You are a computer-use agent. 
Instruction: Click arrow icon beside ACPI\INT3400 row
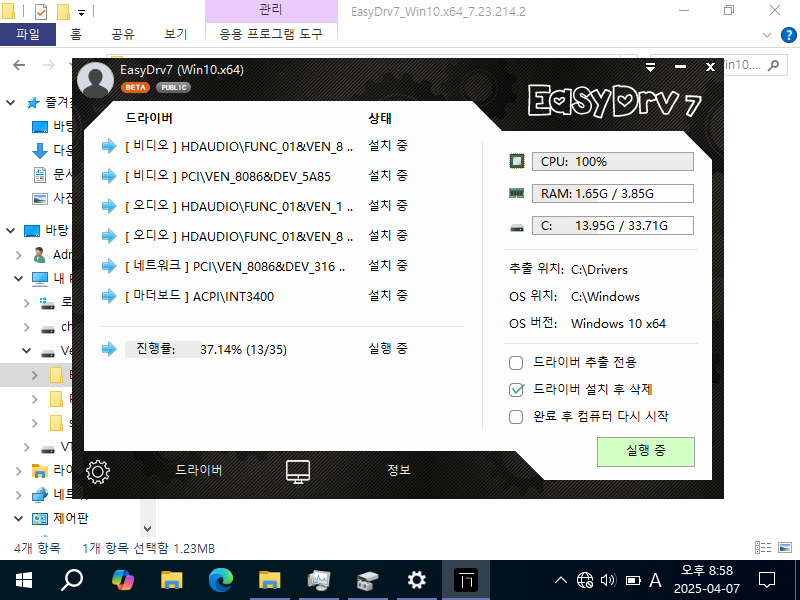pyautogui.click(x=109, y=296)
